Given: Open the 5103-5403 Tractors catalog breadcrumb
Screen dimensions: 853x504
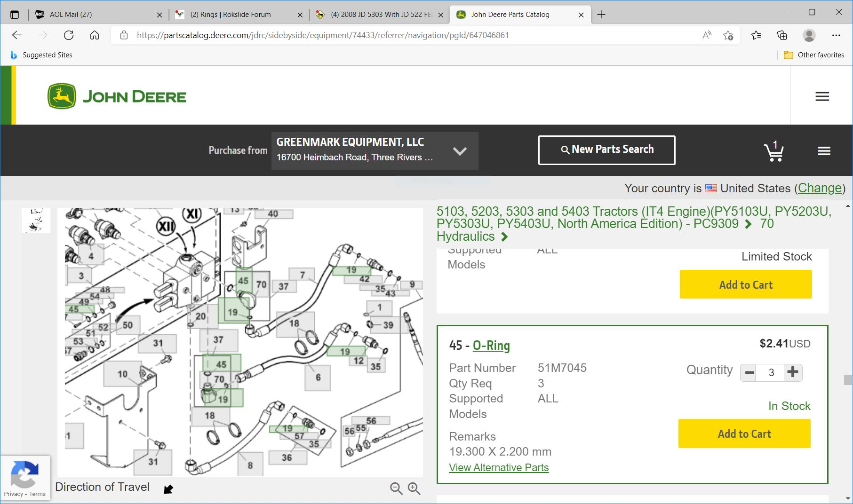Looking at the screenshot, I should pos(634,217).
